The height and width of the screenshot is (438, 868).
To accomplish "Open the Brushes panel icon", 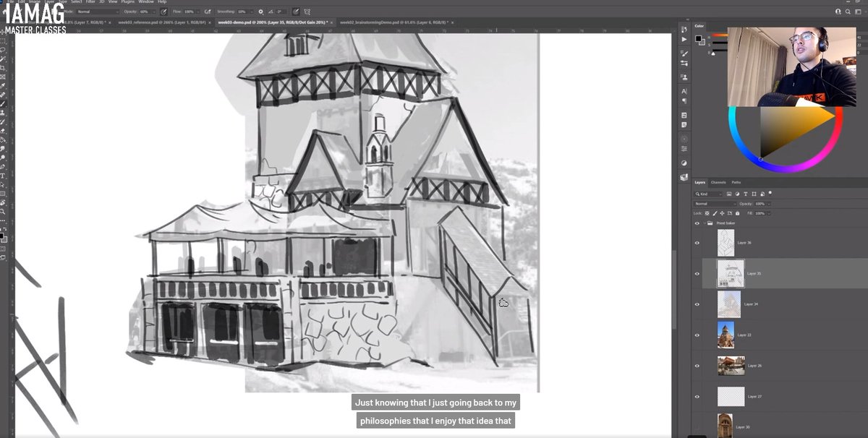I will 684,64.
